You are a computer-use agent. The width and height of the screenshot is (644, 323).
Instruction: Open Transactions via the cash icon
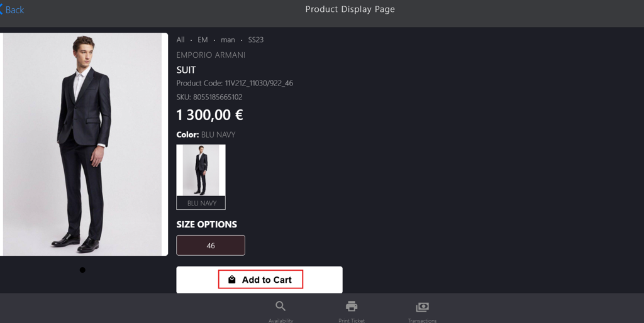click(x=422, y=307)
